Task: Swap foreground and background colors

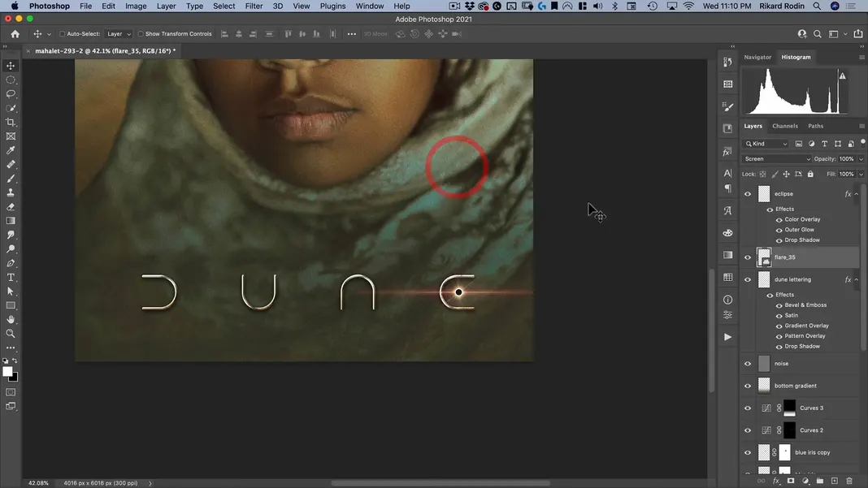Action: [15, 361]
